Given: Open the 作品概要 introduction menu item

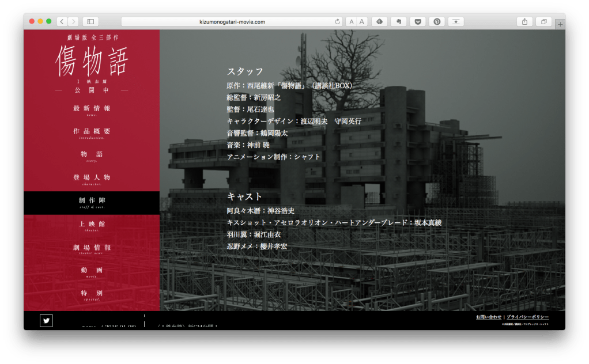Looking at the screenshot, I should 92,132.
